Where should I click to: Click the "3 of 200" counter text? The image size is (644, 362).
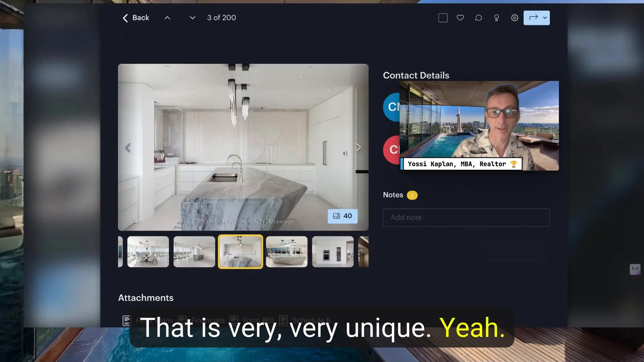click(x=221, y=18)
